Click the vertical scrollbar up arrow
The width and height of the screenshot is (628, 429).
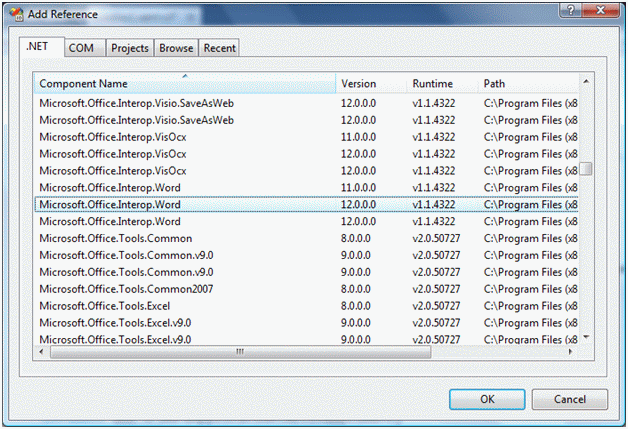(x=586, y=81)
